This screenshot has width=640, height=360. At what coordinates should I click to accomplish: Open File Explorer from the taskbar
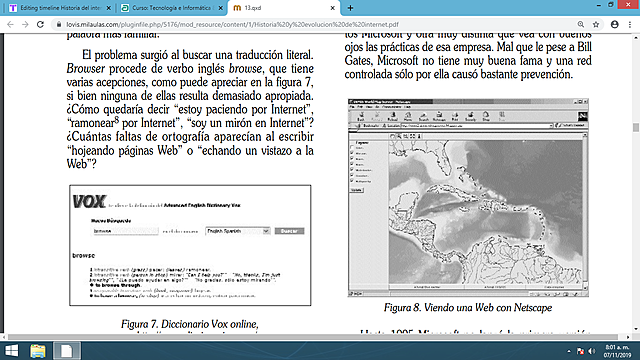tap(38, 351)
